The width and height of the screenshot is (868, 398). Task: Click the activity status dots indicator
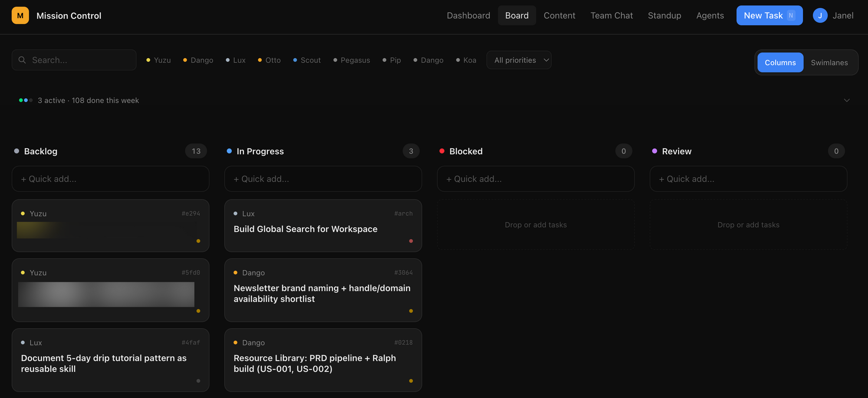coord(26,100)
